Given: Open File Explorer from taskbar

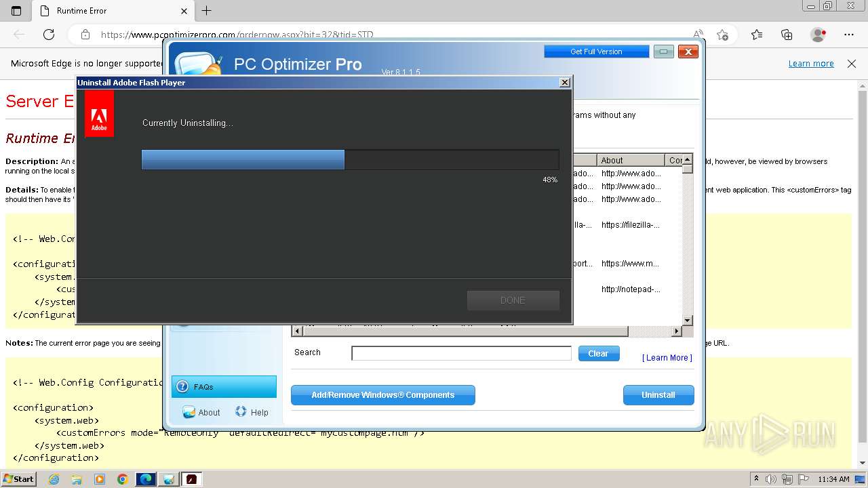Looking at the screenshot, I should tap(77, 479).
